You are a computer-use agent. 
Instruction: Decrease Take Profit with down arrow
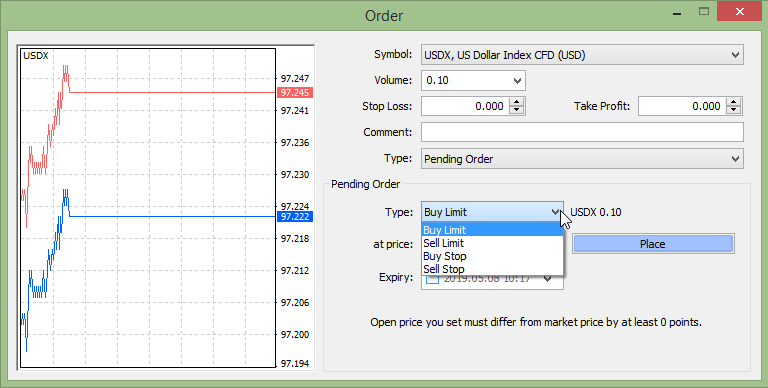733,110
